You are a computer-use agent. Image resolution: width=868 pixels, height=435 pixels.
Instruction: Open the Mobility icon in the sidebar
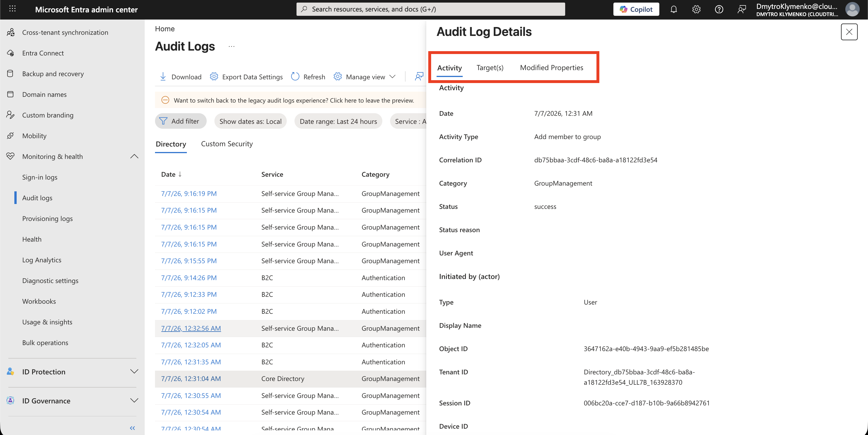(10, 136)
